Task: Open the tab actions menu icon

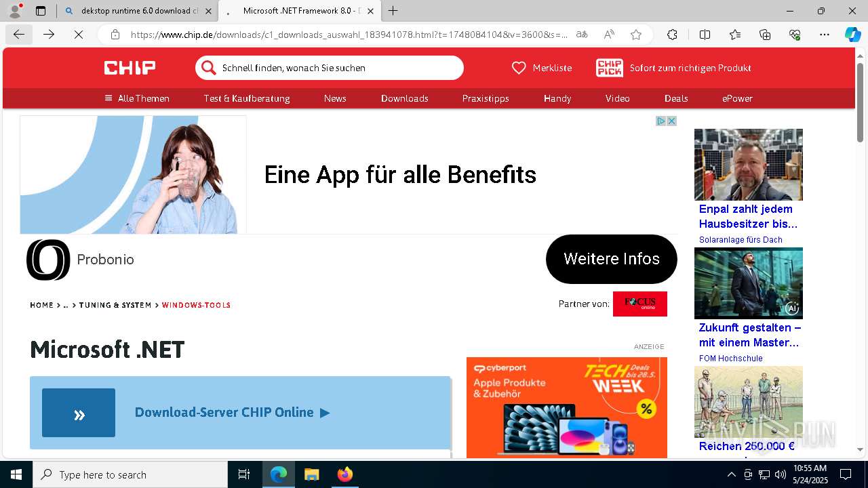Action: point(41,11)
